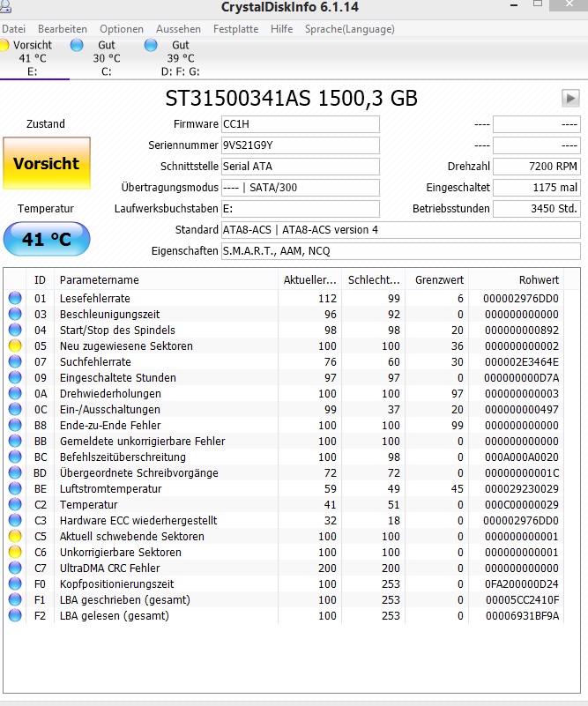Click the Grenzwert column header

coord(437,280)
